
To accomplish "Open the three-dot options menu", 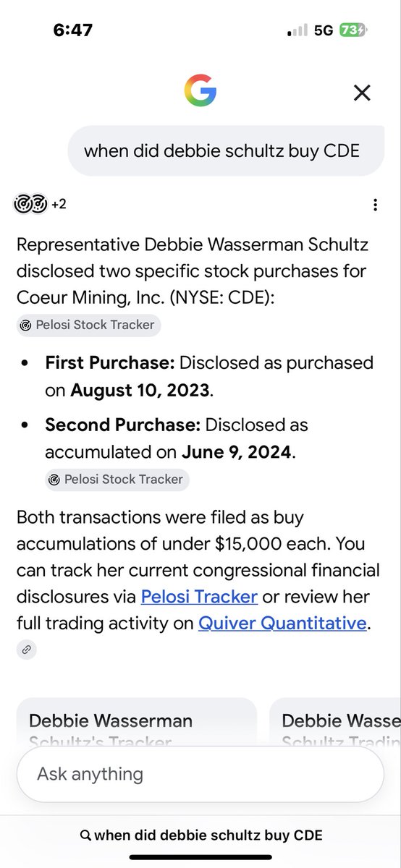I will pos(375,205).
